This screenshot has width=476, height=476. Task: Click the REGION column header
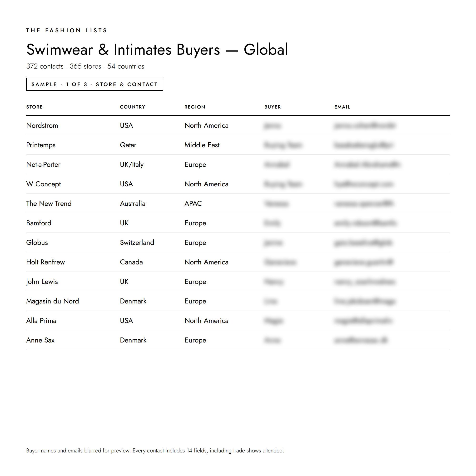195,107
